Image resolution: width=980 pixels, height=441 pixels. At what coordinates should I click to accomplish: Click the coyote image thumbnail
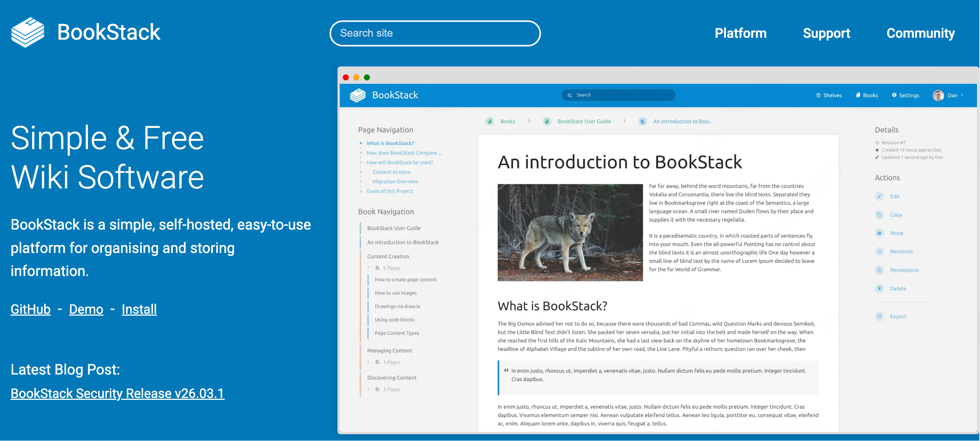tap(570, 233)
